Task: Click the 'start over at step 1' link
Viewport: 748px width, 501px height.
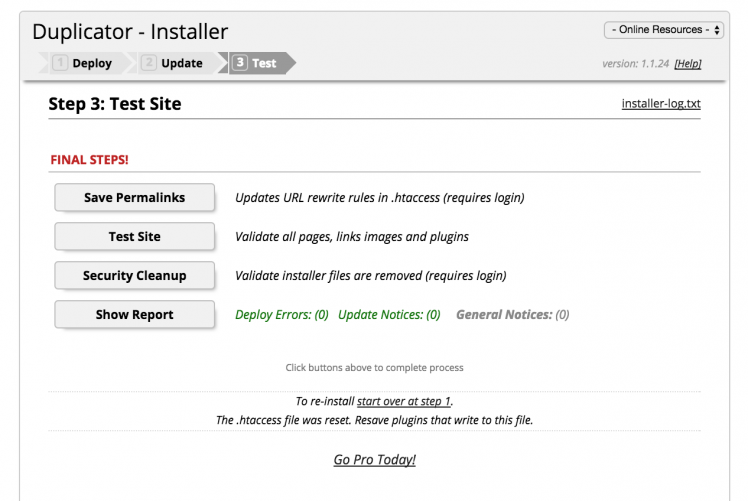Action: coord(404,401)
